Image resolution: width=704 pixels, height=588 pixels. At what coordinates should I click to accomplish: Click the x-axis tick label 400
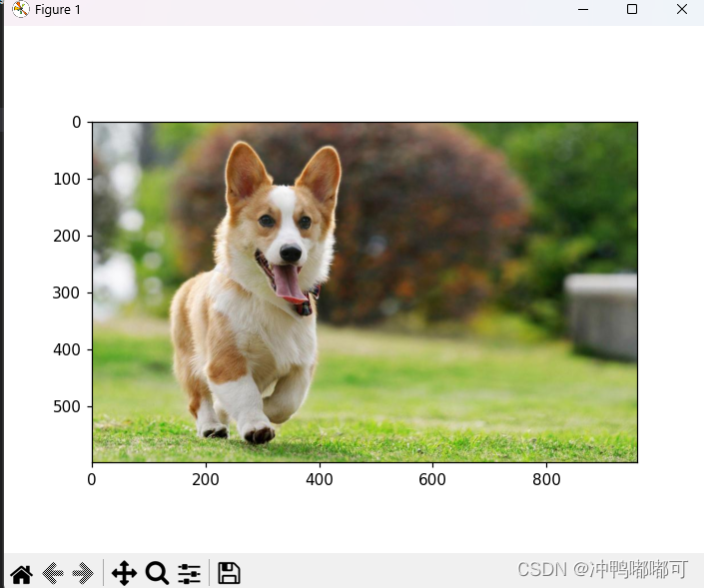point(320,479)
